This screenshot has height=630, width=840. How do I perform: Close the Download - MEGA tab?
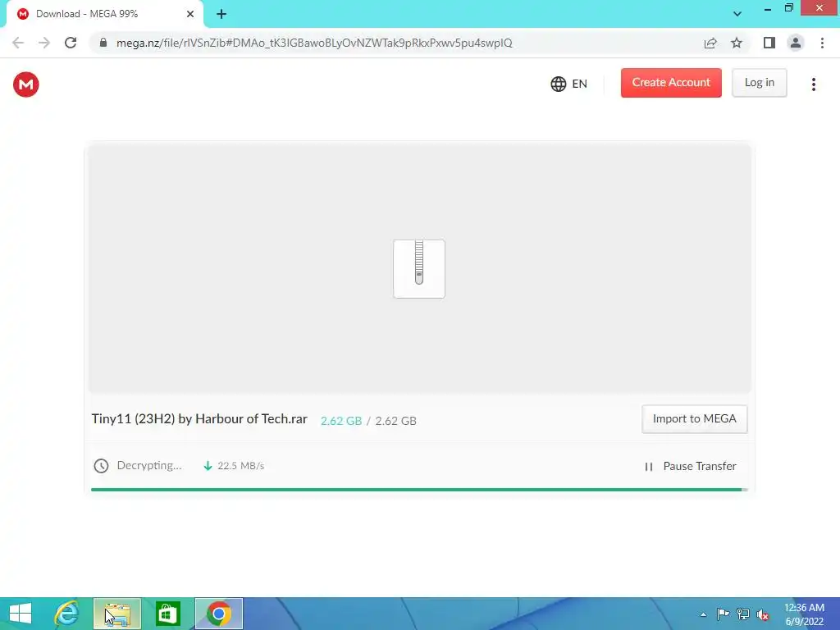[x=190, y=14]
